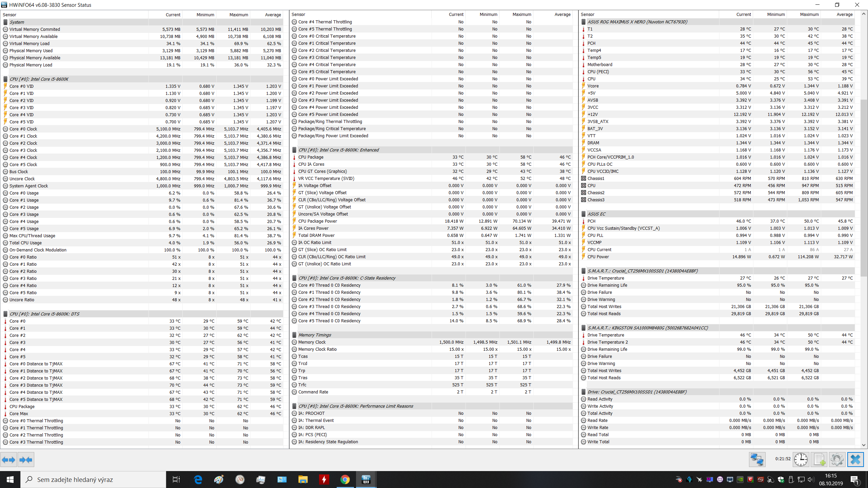868x488 pixels.
Task: Collapse CPU [#0] Intel Core i5-8600K: DTS group
Action: click(x=44, y=314)
